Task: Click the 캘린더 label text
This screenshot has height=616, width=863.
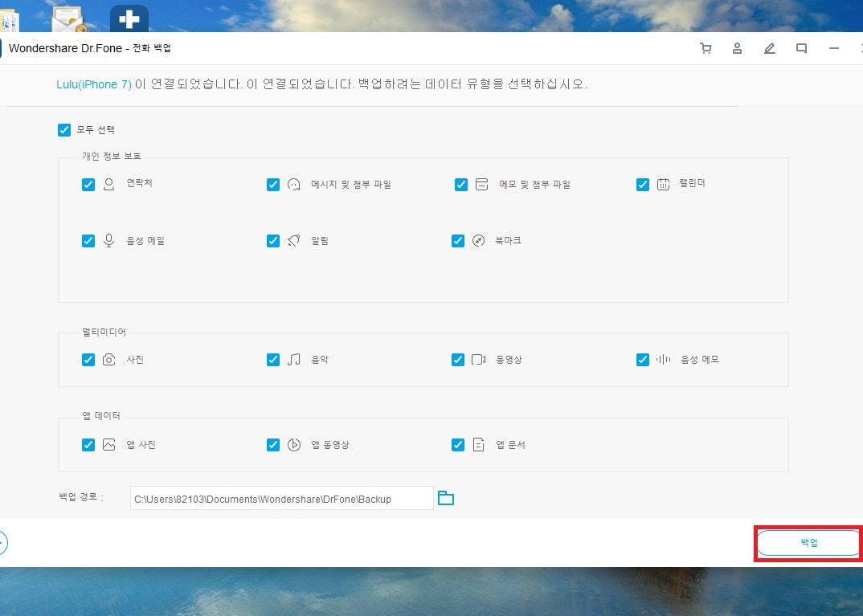Action: (693, 183)
